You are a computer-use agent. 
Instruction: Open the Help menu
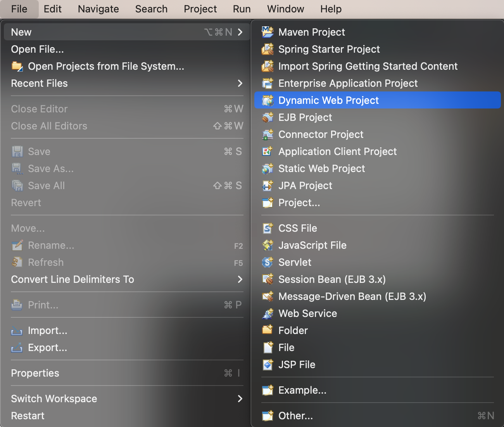[x=331, y=9]
